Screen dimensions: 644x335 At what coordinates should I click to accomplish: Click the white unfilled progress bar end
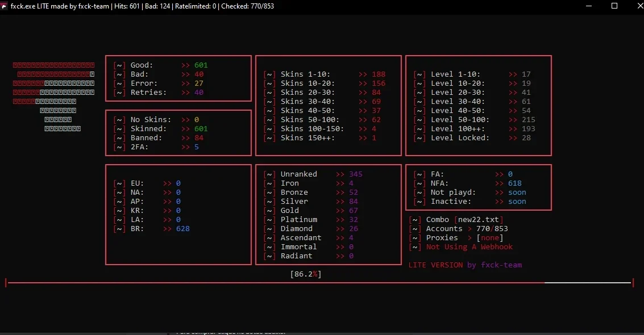588,283
